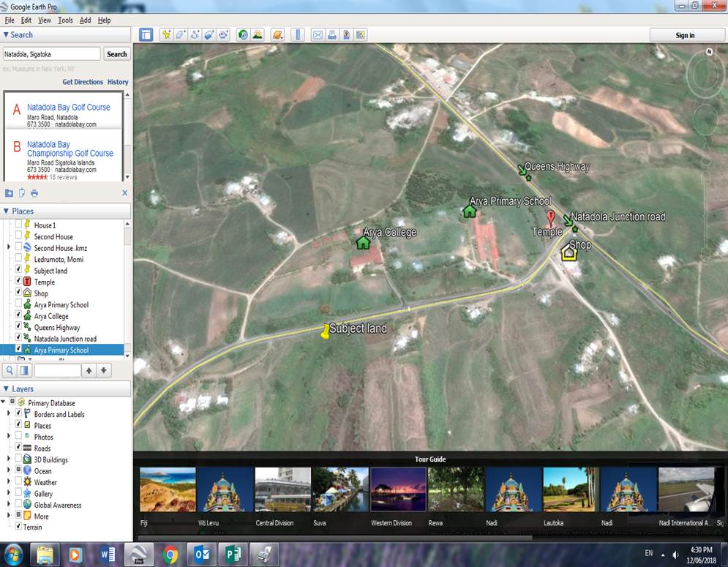Click the Print icon in toolbar
Viewport: 728px width, 567px height.
click(331, 34)
